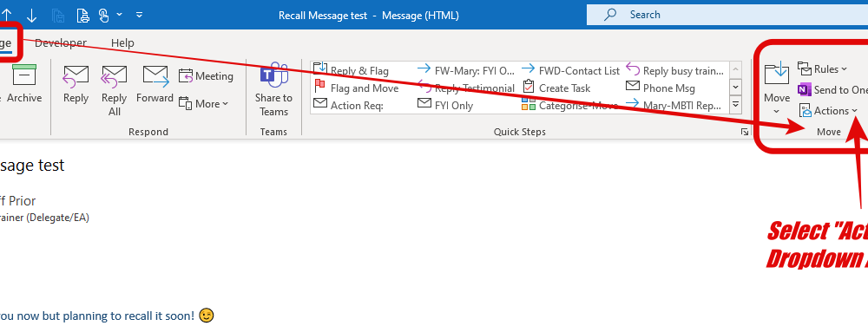The image size is (868, 332).
Task: Forward the message with the Forward button
Action: coord(155,84)
